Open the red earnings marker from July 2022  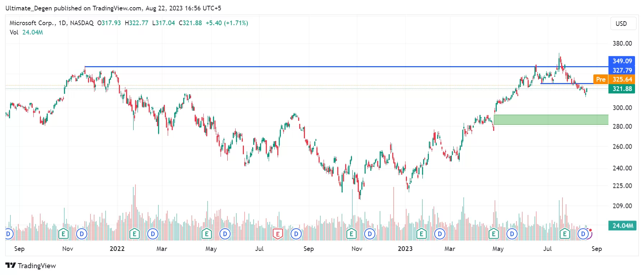click(x=278, y=234)
